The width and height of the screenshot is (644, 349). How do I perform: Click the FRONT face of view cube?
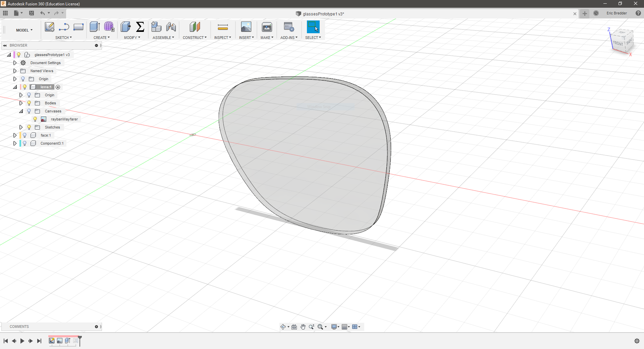pos(618,43)
